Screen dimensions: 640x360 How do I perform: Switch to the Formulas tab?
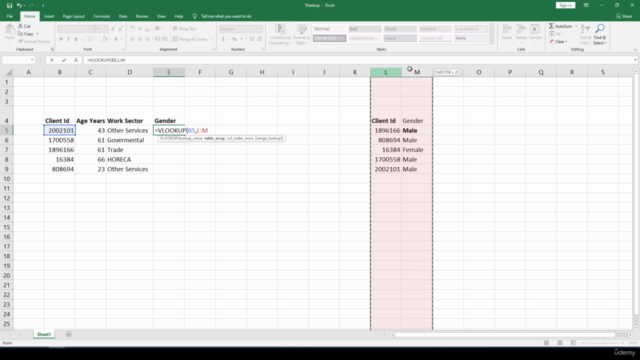point(102,16)
